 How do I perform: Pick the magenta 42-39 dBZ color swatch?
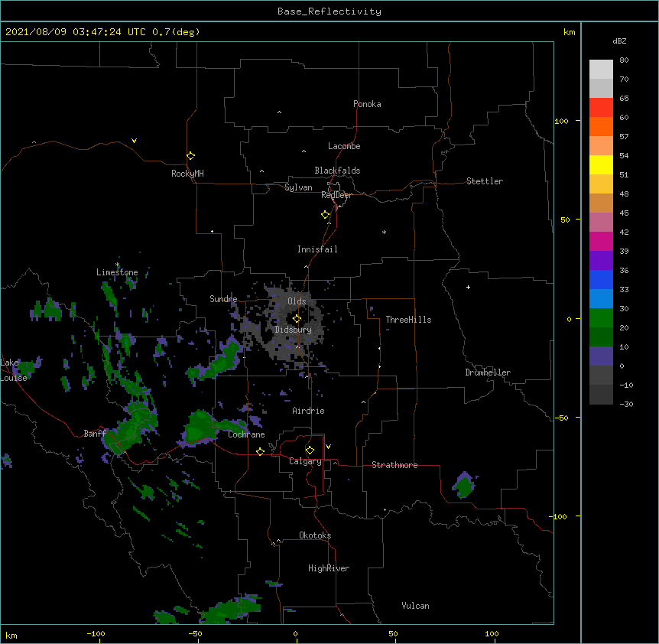pyautogui.click(x=601, y=241)
